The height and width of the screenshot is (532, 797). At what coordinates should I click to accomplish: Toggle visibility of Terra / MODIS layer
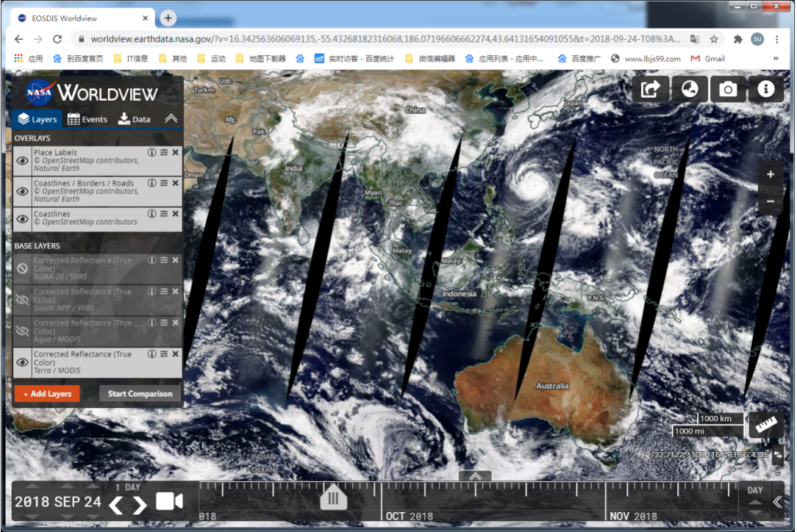23,362
